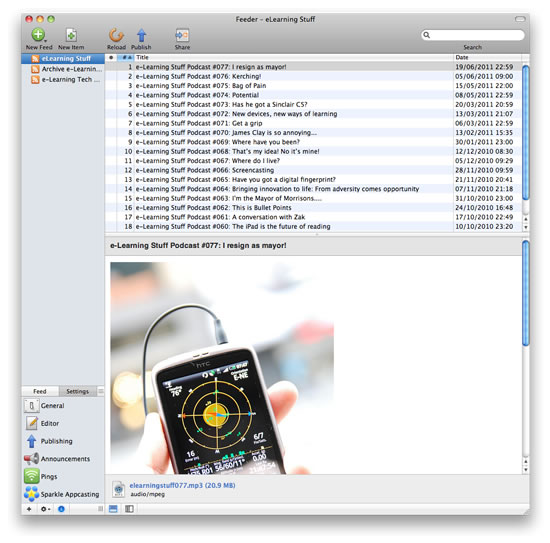This screenshot has height=543, width=550.
Task: Click the blue info button in bottom bar
Action: [61, 509]
